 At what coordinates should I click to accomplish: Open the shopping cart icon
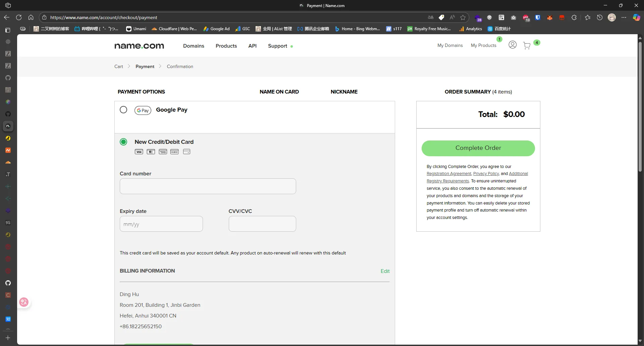[527, 46]
